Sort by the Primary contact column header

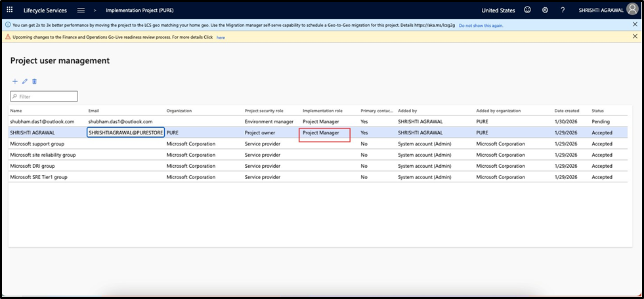pyautogui.click(x=377, y=111)
